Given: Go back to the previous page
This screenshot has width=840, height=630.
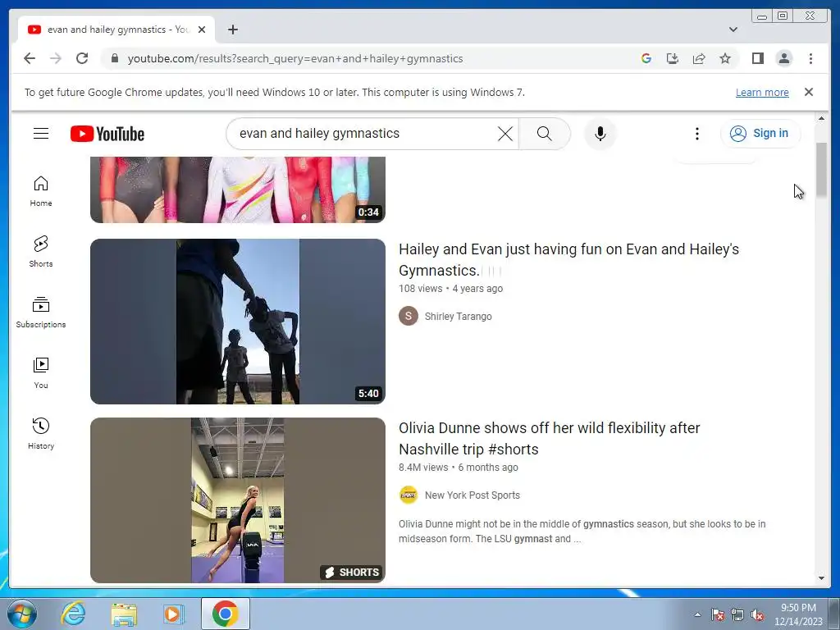Looking at the screenshot, I should (30, 58).
